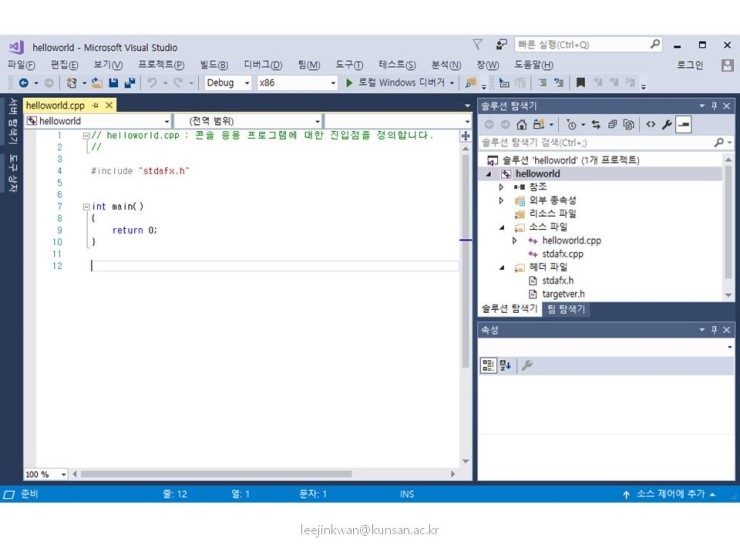
Task: Open the helloworld project scope dropdown
Action: click(x=167, y=121)
